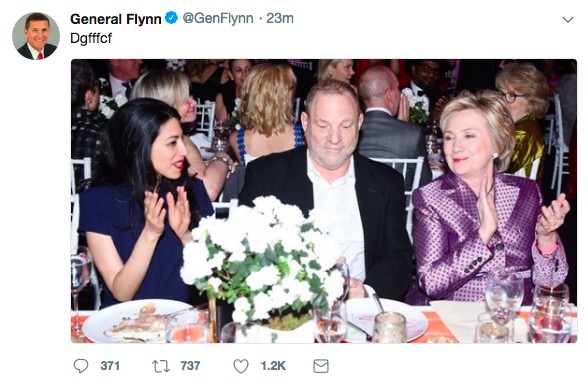Like the tweet with the heart icon
Image resolution: width=588 pixels, height=384 pixels.
(241, 366)
